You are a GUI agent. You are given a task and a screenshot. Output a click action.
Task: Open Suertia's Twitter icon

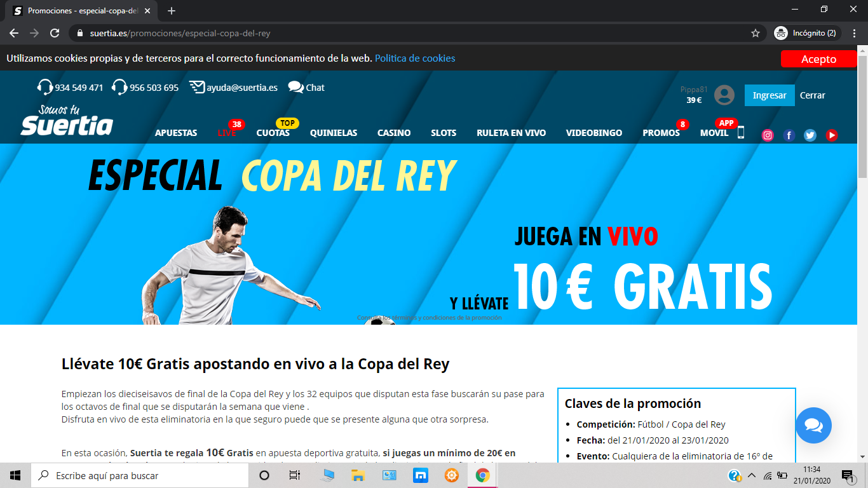click(x=810, y=135)
